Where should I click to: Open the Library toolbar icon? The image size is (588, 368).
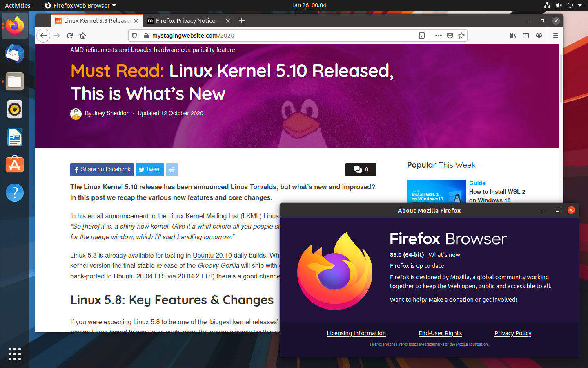pyautogui.click(x=513, y=36)
